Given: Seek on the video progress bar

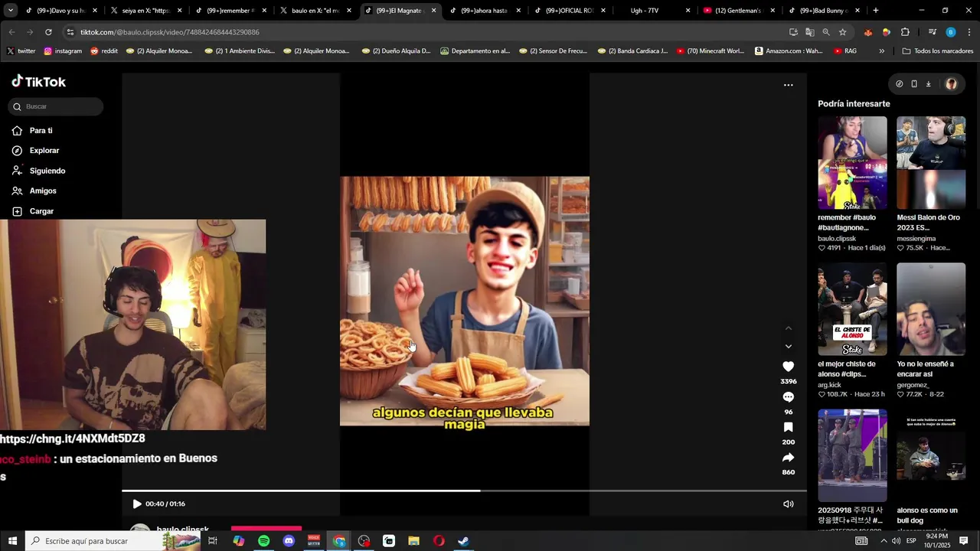Looking at the screenshot, I should pyautogui.click(x=464, y=491).
